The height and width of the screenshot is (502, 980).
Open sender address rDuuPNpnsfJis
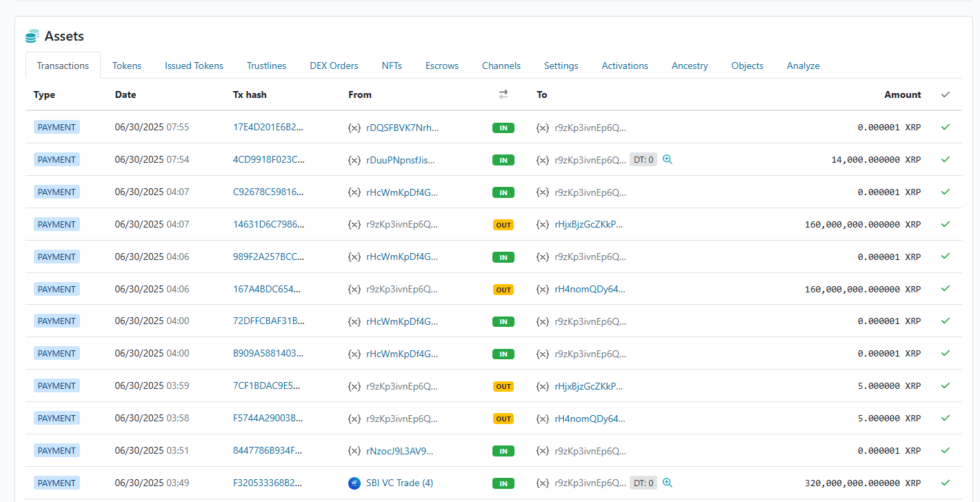(x=401, y=159)
